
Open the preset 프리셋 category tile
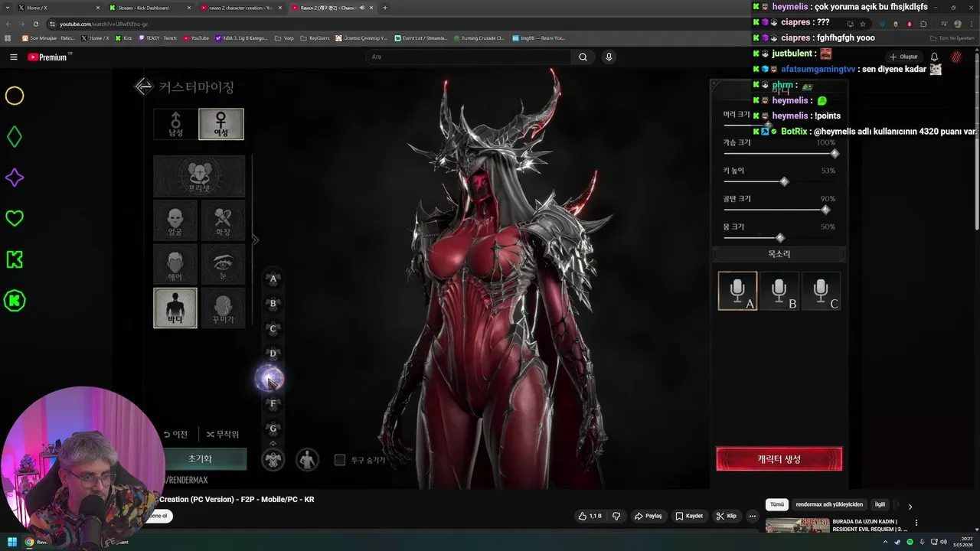pyautogui.click(x=199, y=176)
